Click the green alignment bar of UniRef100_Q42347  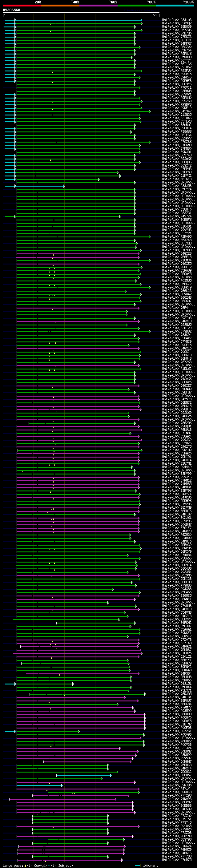click(83, 111)
